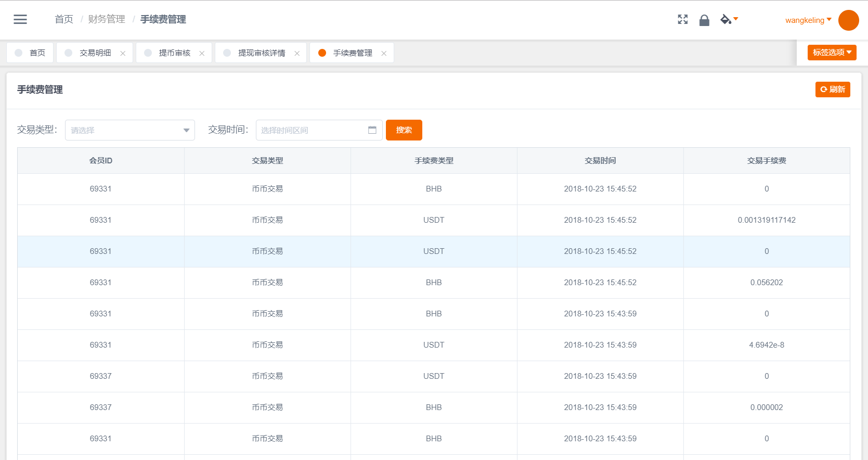Click USDT in the 0.001319117142 row
The width and height of the screenshot is (868, 460).
pyautogui.click(x=434, y=220)
